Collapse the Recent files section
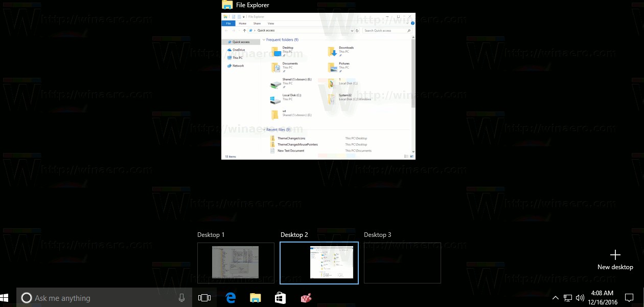The height and width of the screenshot is (307, 644). click(265, 129)
